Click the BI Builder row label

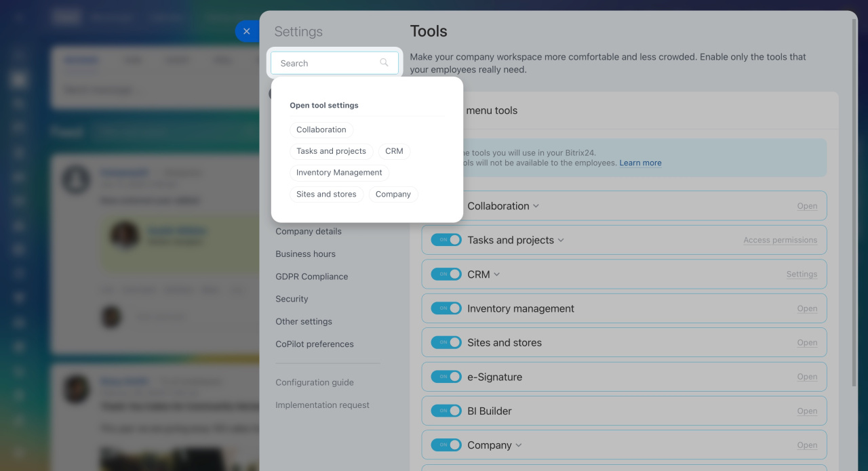click(490, 411)
